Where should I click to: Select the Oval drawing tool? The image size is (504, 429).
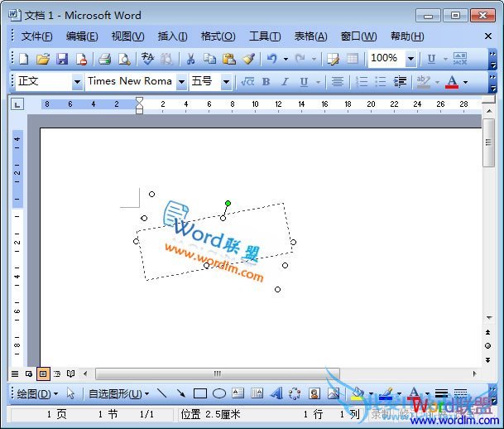pos(219,394)
